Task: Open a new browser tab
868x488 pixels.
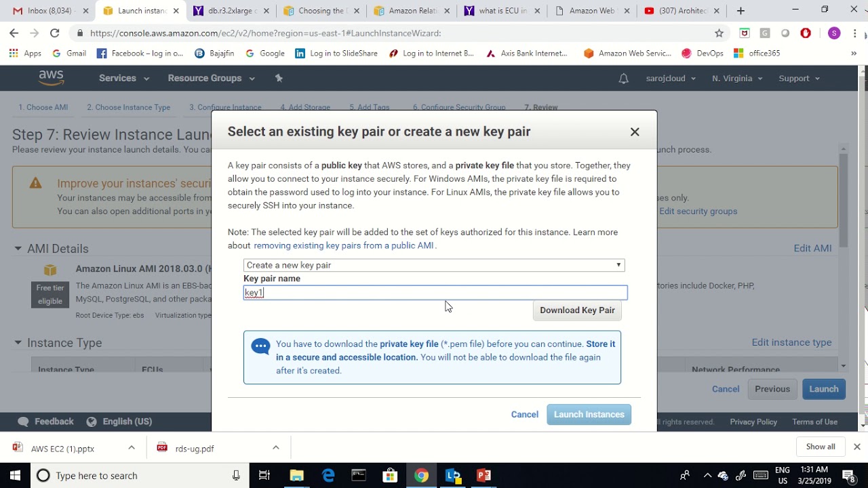Action: pos(741,11)
